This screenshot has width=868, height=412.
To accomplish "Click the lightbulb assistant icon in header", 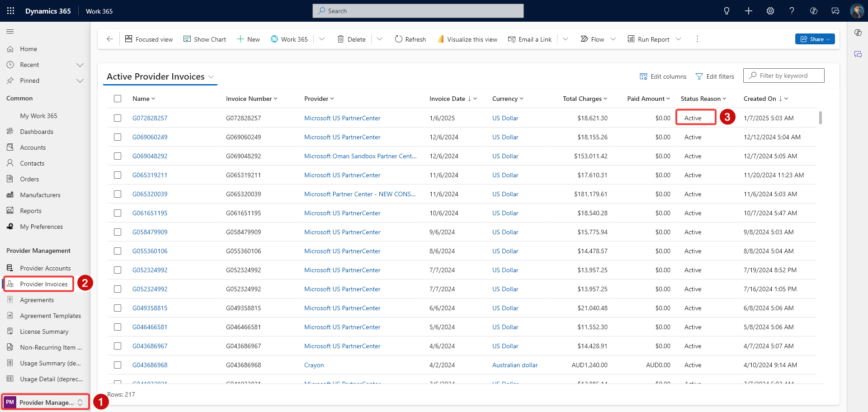I will pyautogui.click(x=726, y=11).
